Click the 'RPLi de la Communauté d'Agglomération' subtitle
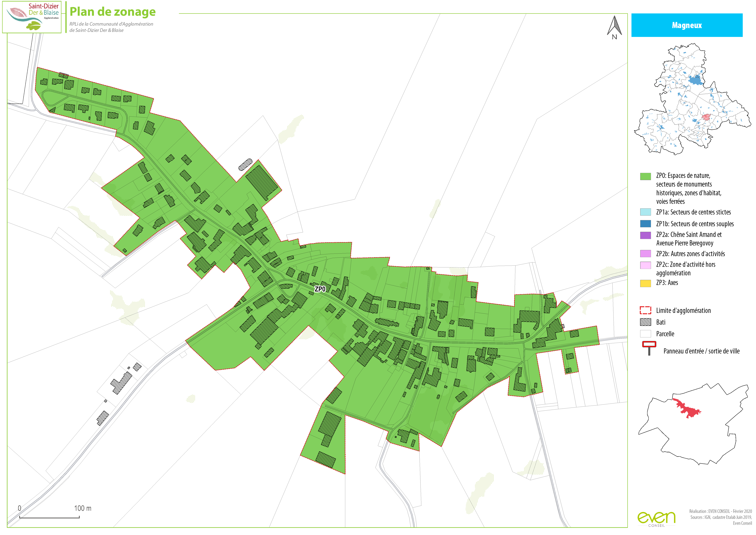The height and width of the screenshot is (535, 756). coord(111,24)
